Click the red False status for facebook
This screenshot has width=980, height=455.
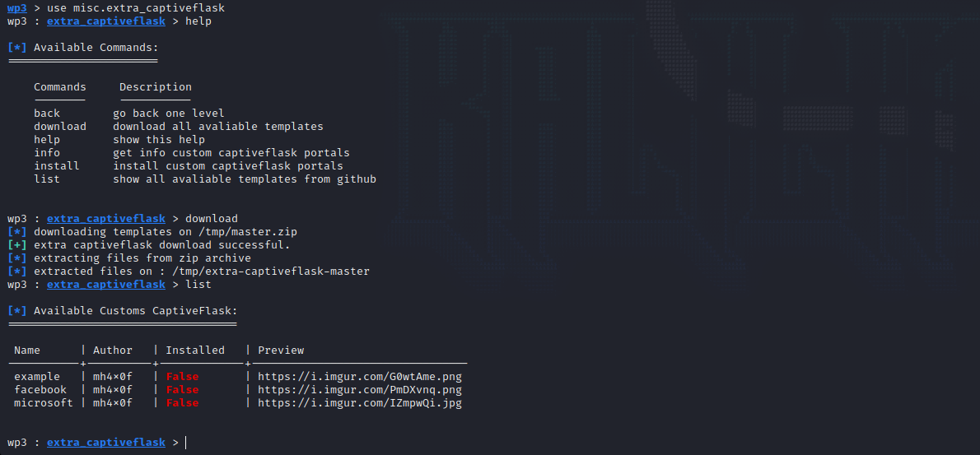click(182, 390)
